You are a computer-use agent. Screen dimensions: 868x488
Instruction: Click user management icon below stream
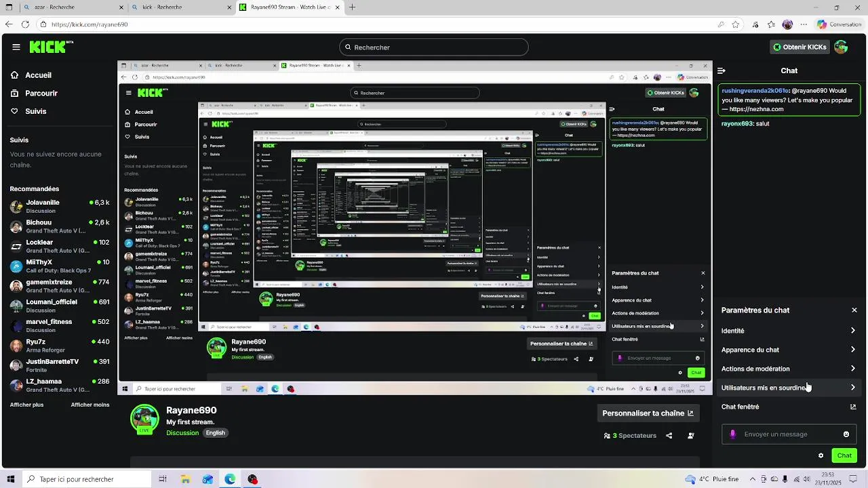click(x=691, y=436)
